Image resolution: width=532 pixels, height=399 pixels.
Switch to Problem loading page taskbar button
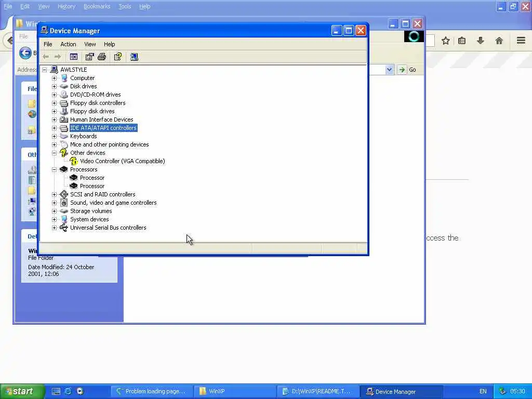(x=152, y=391)
